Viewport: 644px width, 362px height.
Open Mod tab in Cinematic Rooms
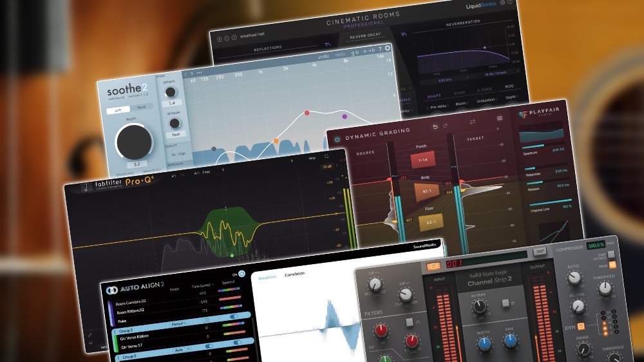point(509,86)
